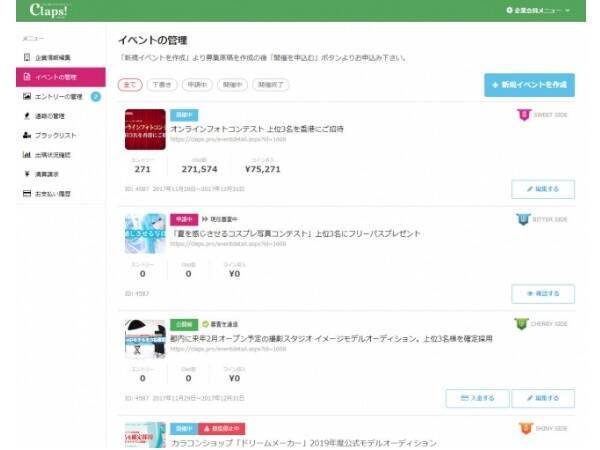Open the ドリームメーカー 2019 audition title
Image resolution: width=600 pixels, height=450 pixels.
click(x=303, y=443)
